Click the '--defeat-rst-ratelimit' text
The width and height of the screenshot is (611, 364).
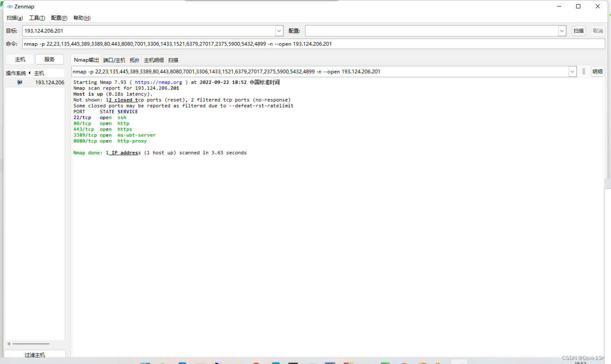[261, 106]
